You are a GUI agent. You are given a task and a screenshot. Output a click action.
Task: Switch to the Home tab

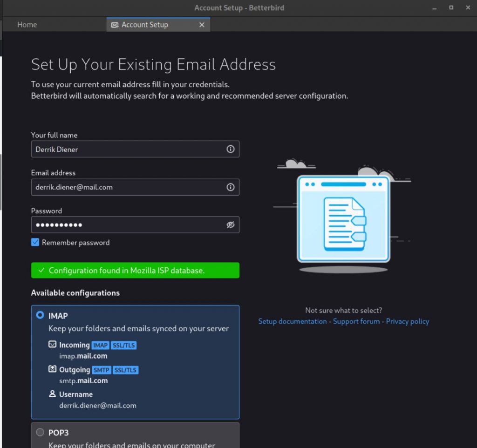pyautogui.click(x=27, y=25)
